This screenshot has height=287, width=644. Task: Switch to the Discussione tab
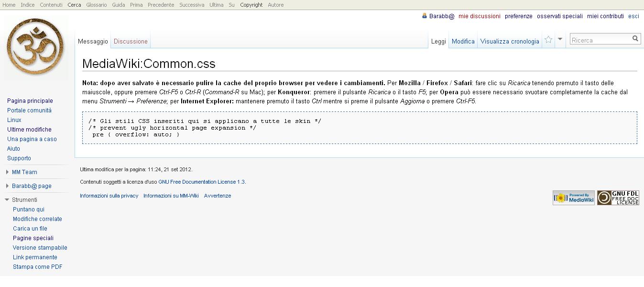pos(131,42)
